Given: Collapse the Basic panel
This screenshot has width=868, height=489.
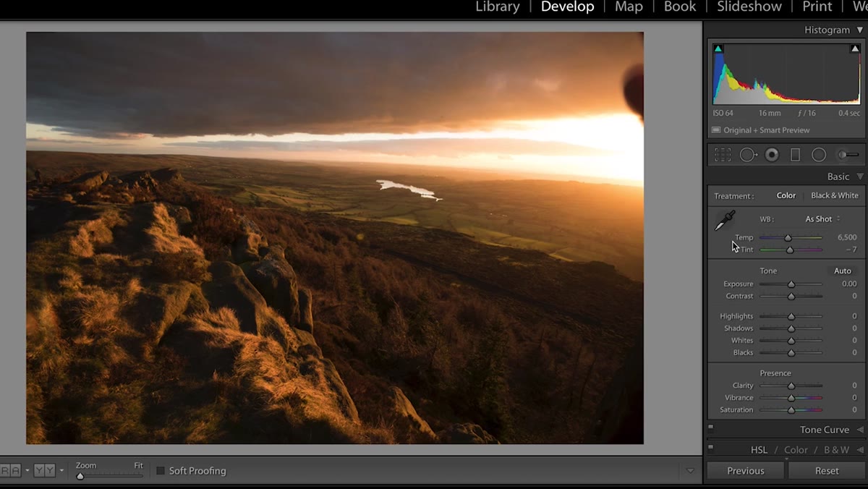Looking at the screenshot, I should coord(859,177).
